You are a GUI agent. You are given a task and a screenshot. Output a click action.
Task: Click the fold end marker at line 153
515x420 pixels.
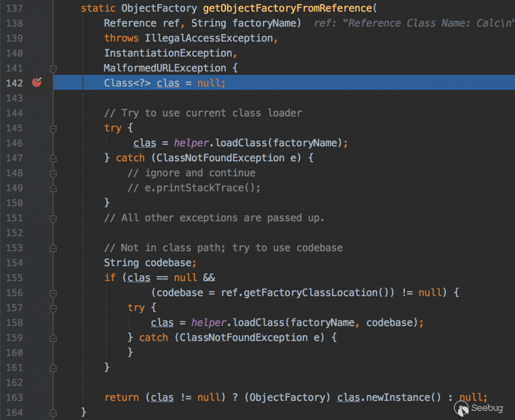coord(53,248)
